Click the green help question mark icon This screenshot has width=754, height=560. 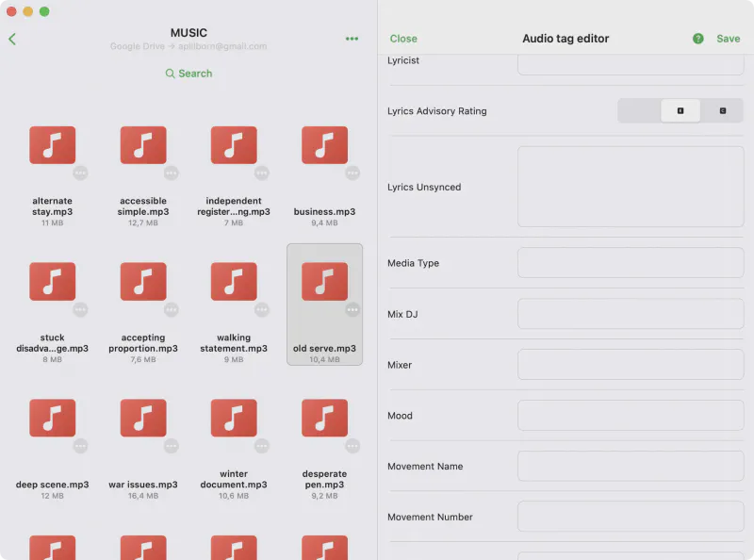point(698,39)
